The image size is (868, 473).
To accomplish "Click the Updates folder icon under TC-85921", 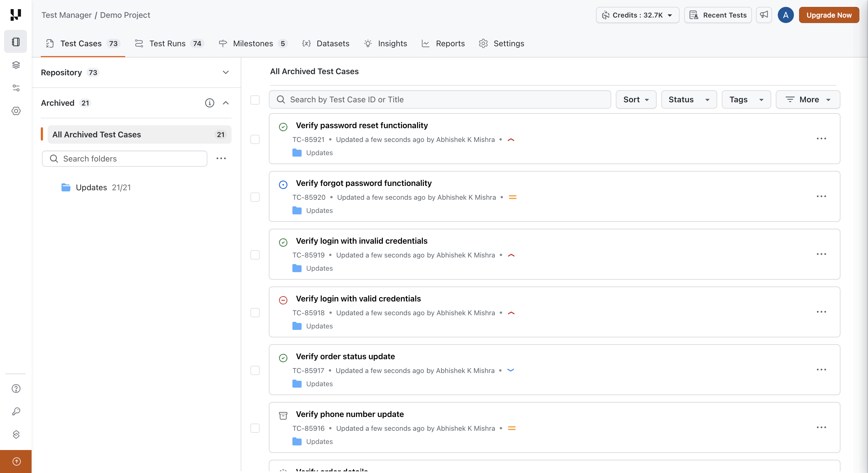I will 297,153.
